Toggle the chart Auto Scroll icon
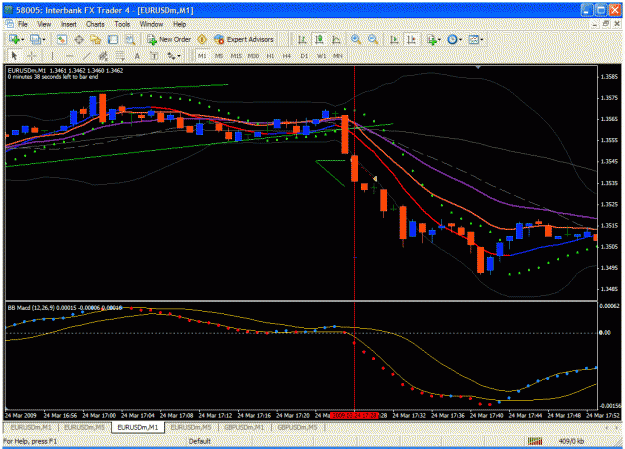 394,39
